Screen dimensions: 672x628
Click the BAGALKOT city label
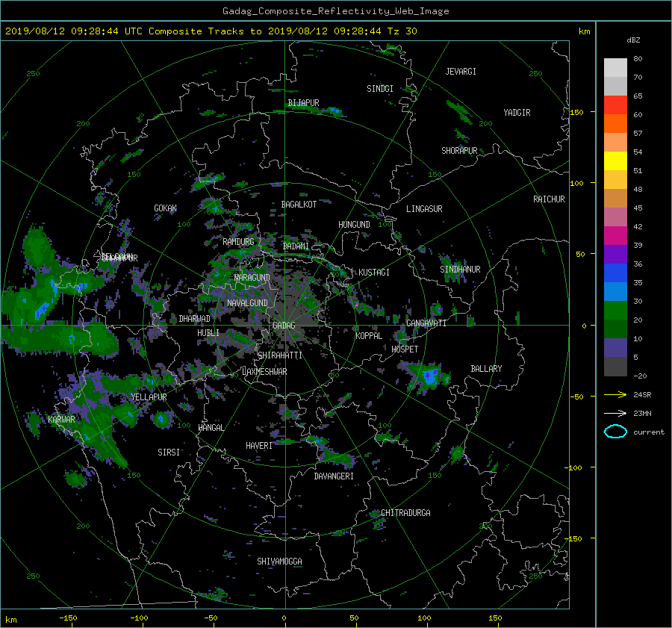click(299, 205)
